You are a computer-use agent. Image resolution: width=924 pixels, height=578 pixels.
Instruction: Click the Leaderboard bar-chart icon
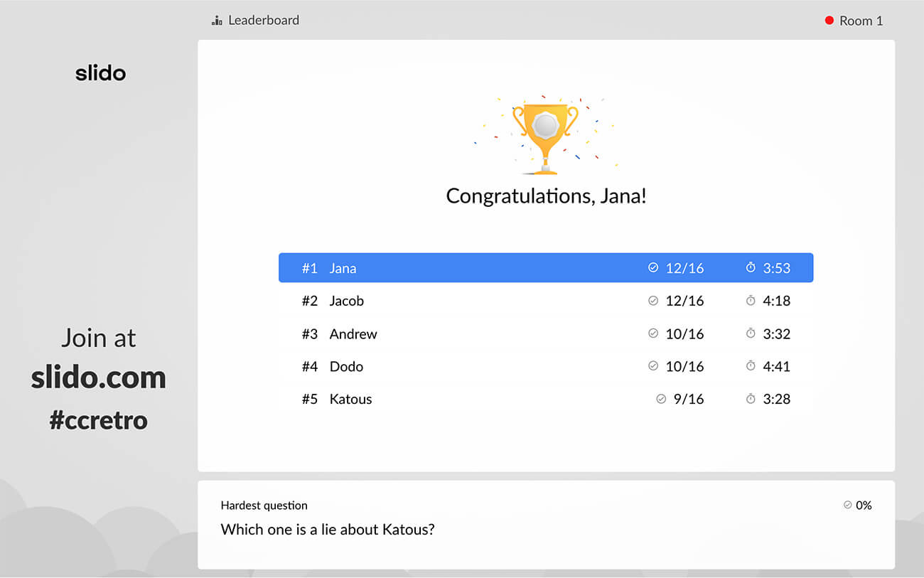click(217, 21)
